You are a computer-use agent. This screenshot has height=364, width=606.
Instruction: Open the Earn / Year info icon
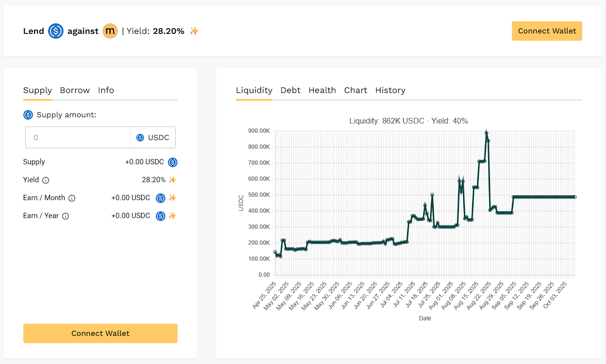66,216
